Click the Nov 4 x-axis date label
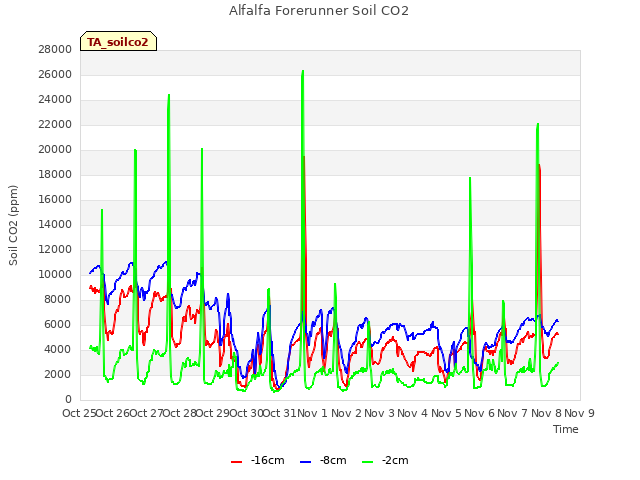 [x=413, y=413]
